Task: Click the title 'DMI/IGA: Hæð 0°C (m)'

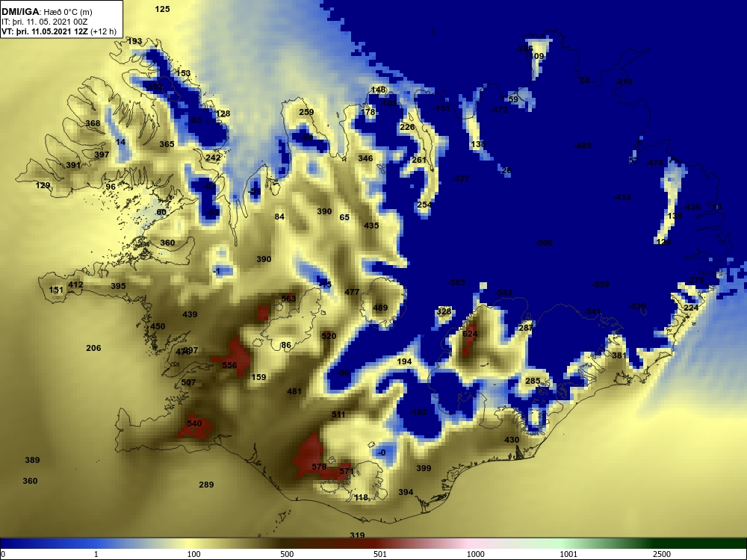Action: click(x=46, y=12)
